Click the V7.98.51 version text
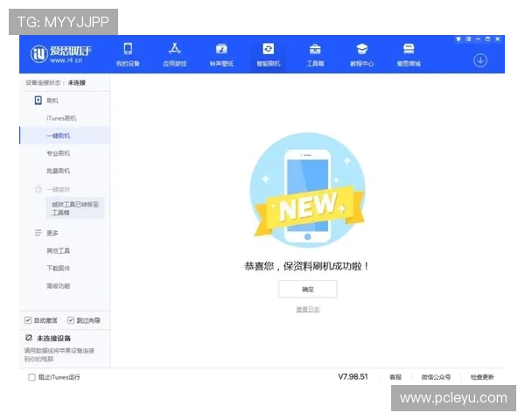The width and height of the screenshot is (525, 420). [x=353, y=377]
